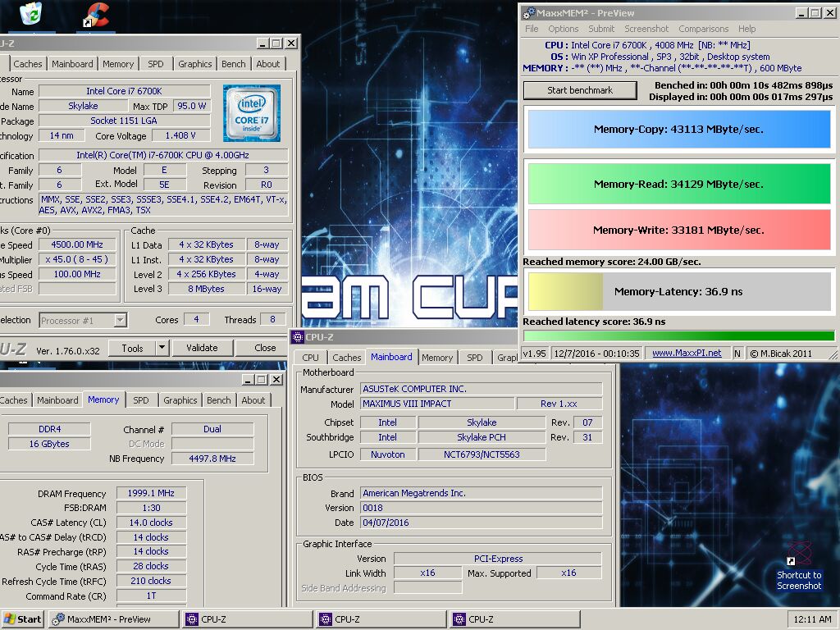This screenshot has width=840, height=630.
Task: Click the ASUSTeK COMPUTER INC. manufacturer field
Action: click(x=482, y=389)
